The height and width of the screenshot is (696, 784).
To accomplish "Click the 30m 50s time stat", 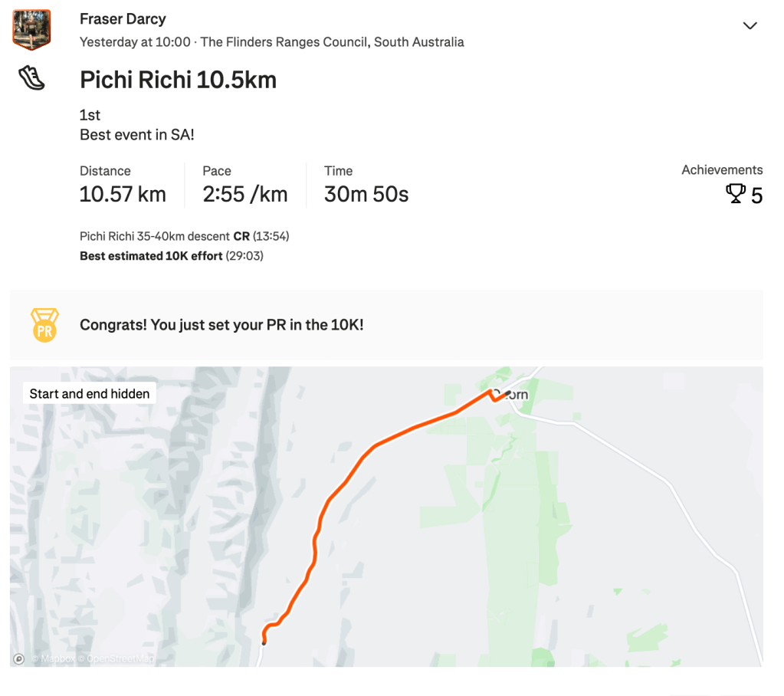I will (366, 194).
